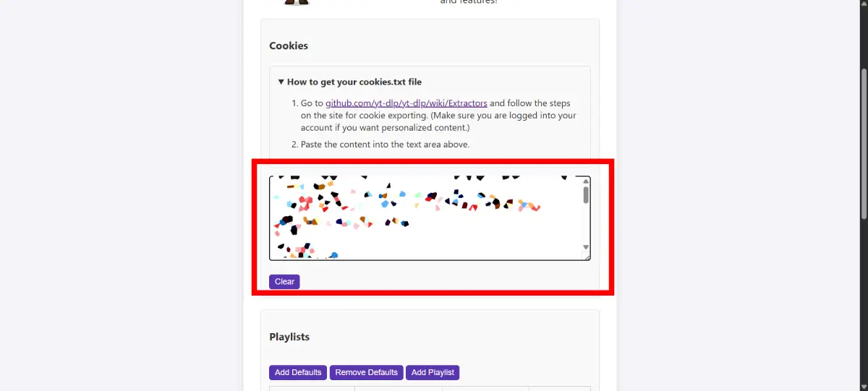Image resolution: width=868 pixels, height=391 pixels.
Task: Click the page scrollbar down arrow
Action: point(863,386)
